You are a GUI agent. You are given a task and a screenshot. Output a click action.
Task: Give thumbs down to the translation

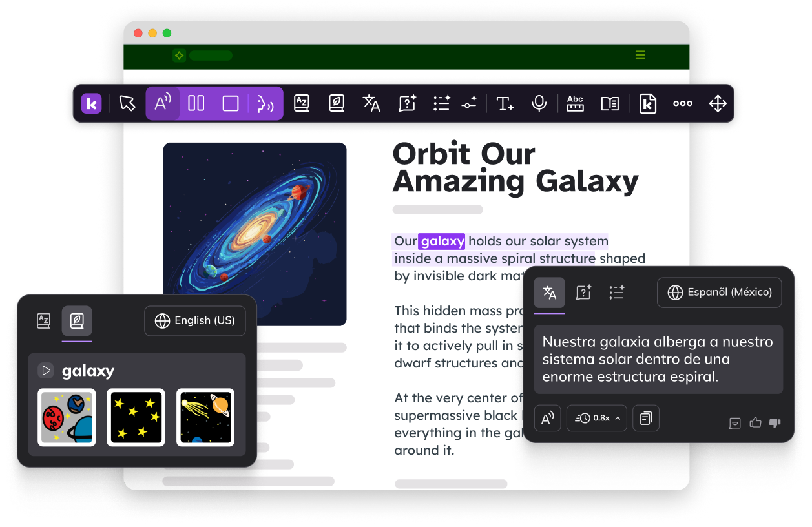coord(775,423)
